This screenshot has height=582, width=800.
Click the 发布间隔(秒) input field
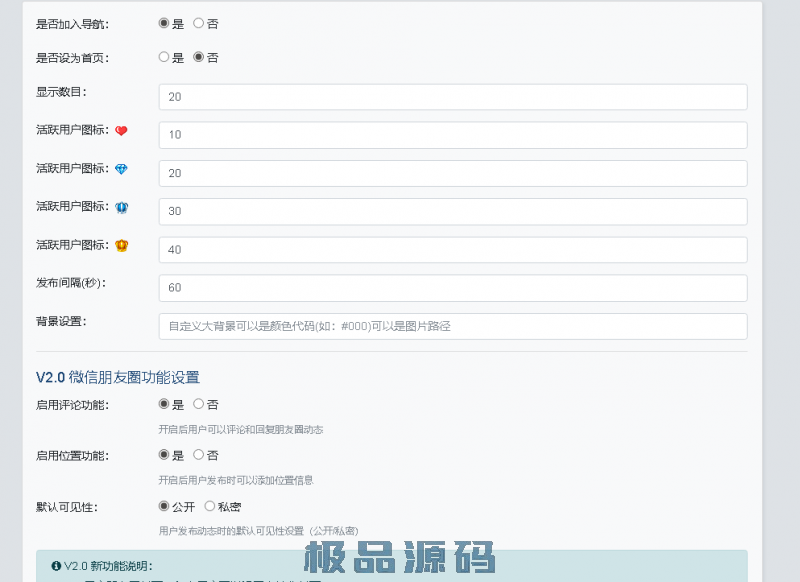tap(452, 288)
